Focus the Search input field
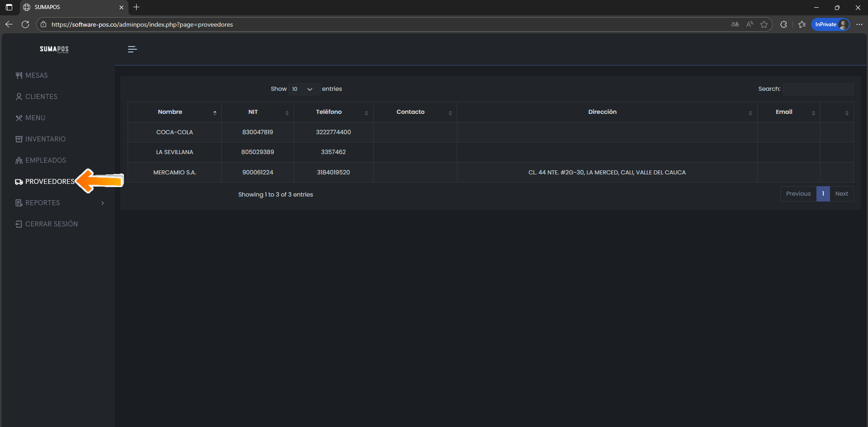Image resolution: width=868 pixels, height=427 pixels. (x=818, y=89)
